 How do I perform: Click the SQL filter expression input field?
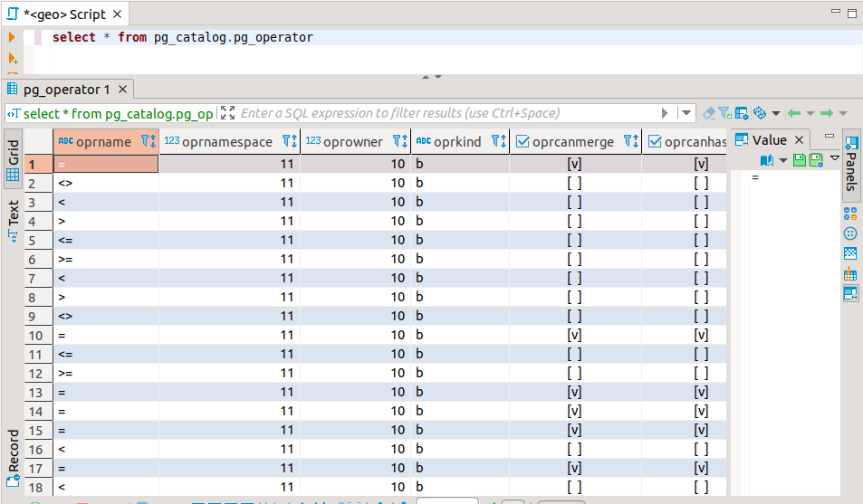point(444,113)
